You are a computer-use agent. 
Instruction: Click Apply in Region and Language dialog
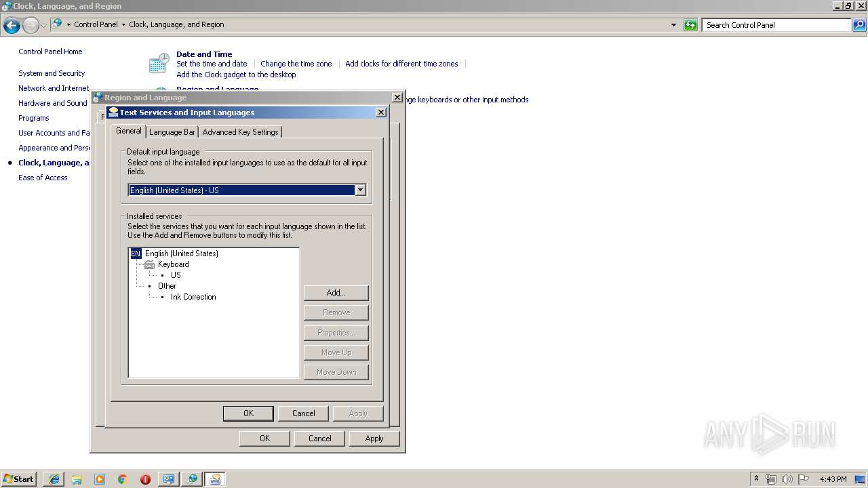[x=374, y=439]
